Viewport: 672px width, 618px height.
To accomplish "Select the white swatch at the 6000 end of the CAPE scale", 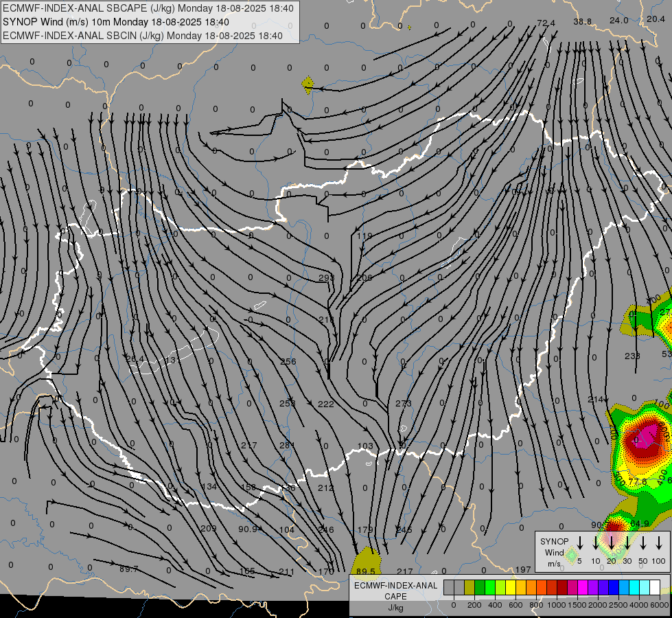I will 655,588.
